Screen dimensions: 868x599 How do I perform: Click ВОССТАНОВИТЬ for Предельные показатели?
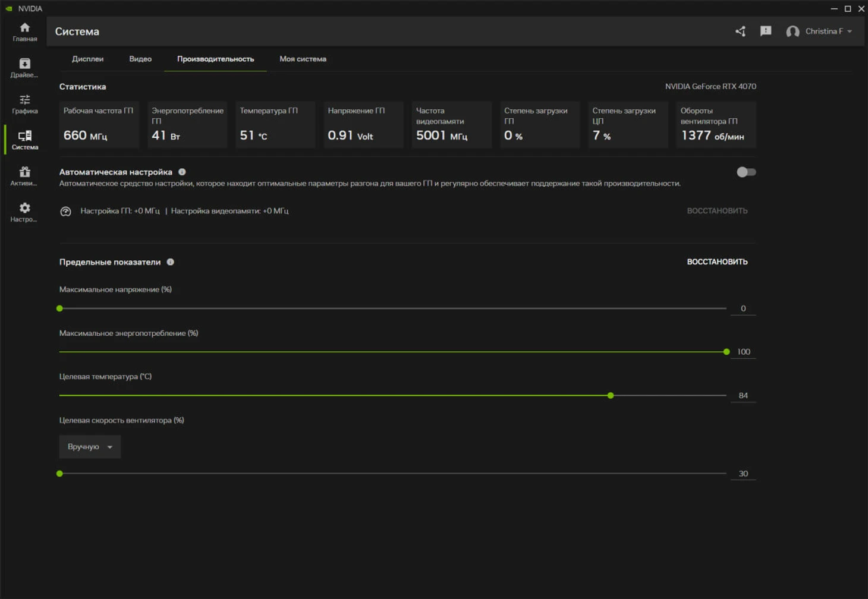[717, 262]
